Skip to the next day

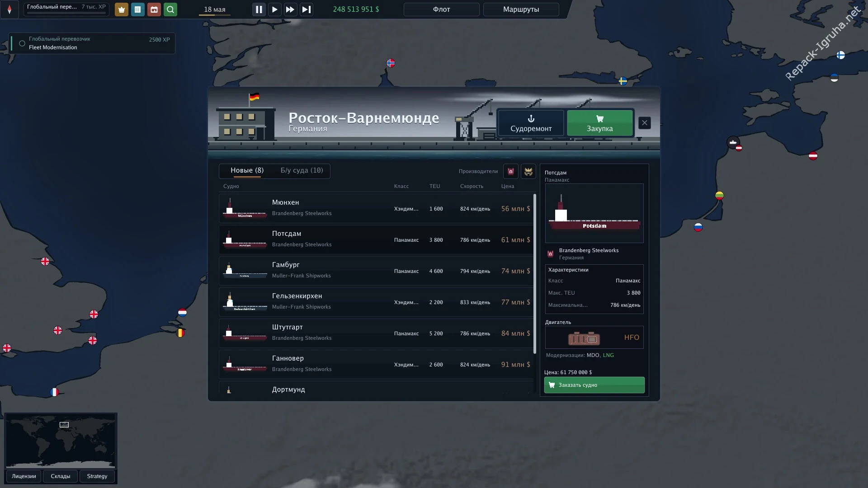[306, 9]
